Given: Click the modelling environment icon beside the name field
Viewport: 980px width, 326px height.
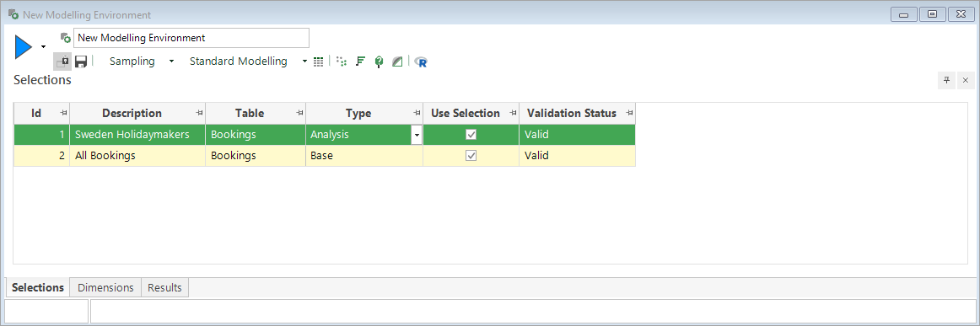Looking at the screenshot, I should (x=65, y=38).
